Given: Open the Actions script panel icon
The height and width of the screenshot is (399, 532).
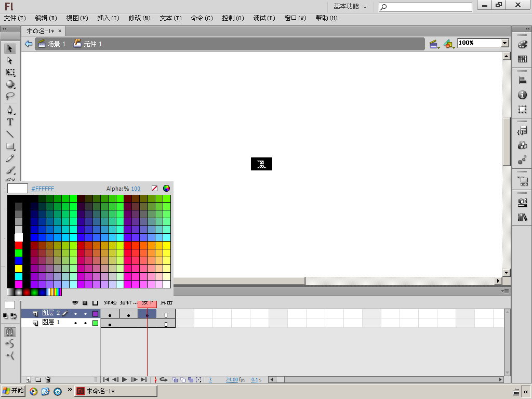Looking at the screenshot, I should pos(523,130).
